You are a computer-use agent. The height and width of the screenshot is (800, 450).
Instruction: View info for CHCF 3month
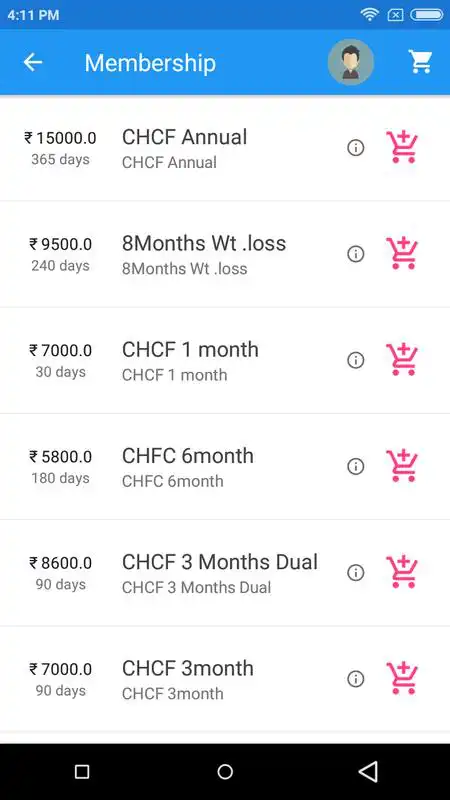point(356,679)
